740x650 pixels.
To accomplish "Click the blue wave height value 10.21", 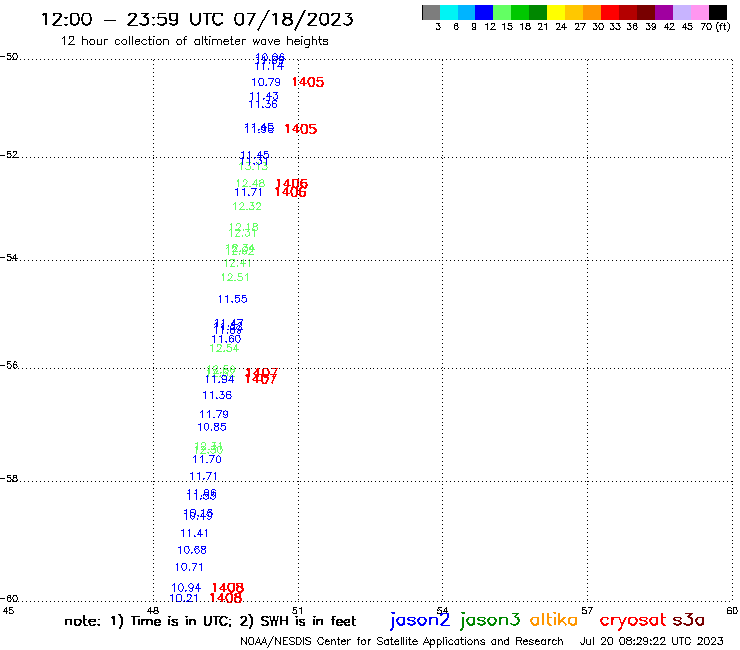I will tap(184, 598).
